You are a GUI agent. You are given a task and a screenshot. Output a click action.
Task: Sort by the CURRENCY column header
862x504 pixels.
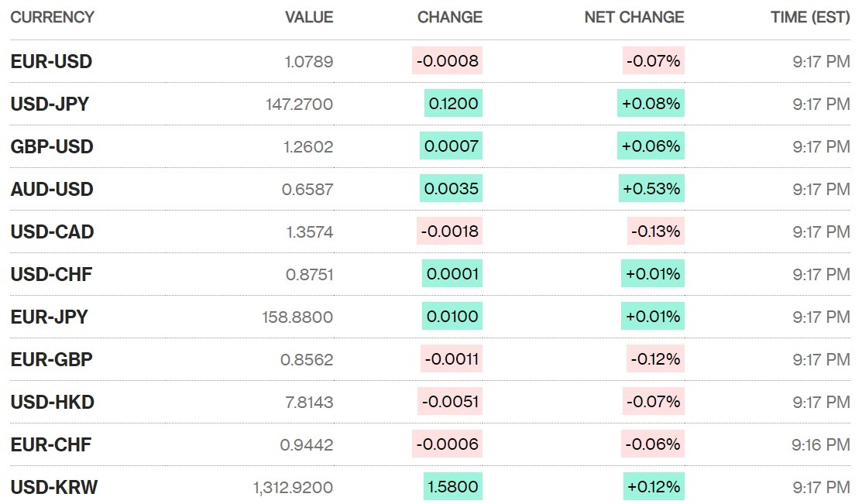(x=53, y=17)
